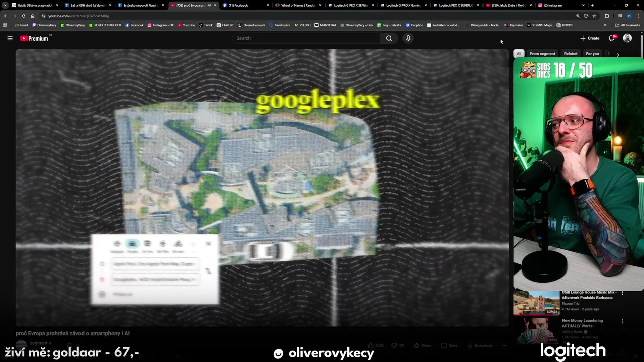644x362 pixels.
Task: Open the Dropbox bookmark
Action: (x=414, y=25)
